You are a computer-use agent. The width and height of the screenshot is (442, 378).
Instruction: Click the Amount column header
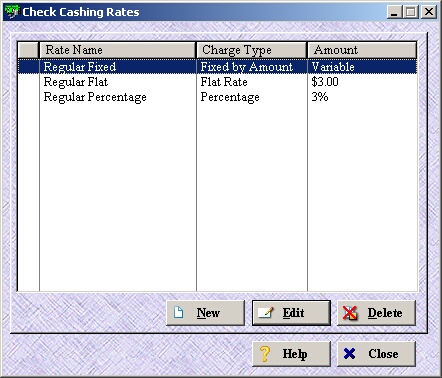tap(362, 50)
